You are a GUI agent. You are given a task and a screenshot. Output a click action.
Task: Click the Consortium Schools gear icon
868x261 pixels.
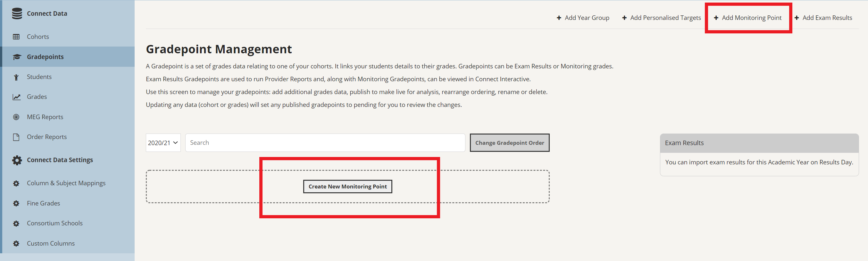click(16, 223)
